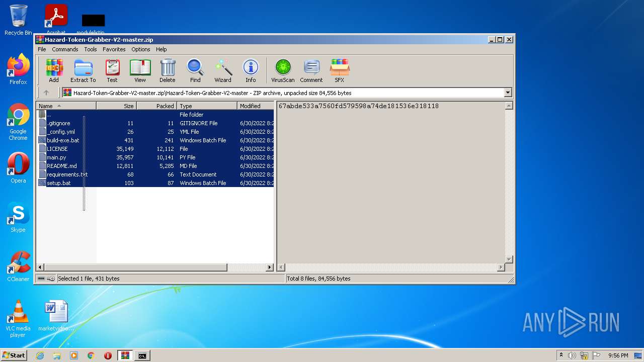Open archive Info icon
The image size is (644, 362).
click(251, 70)
